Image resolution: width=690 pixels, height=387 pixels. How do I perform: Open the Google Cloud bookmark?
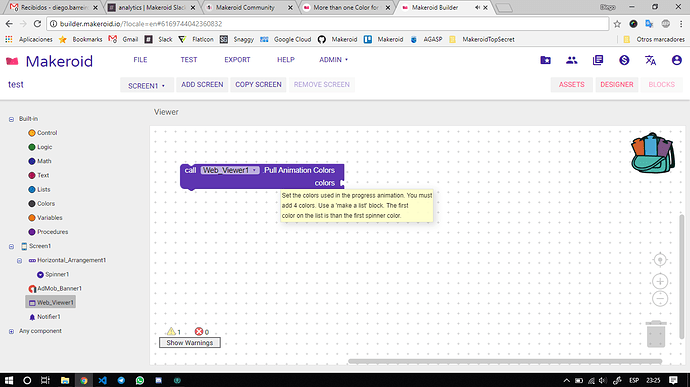pyautogui.click(x=286, y=39)
